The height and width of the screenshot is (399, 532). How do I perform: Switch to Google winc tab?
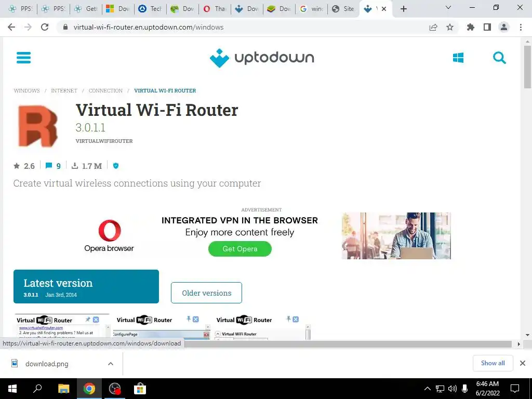[312, 9]
